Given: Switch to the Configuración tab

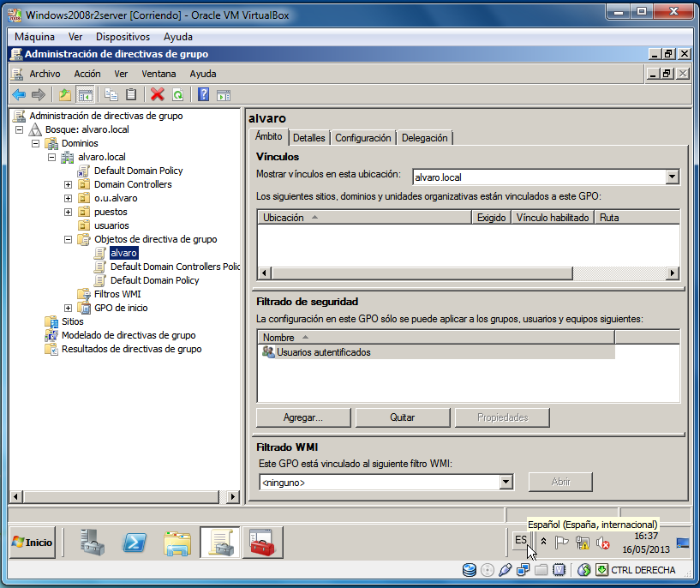Looking at the screenshot, I should (x=362, y=138).
